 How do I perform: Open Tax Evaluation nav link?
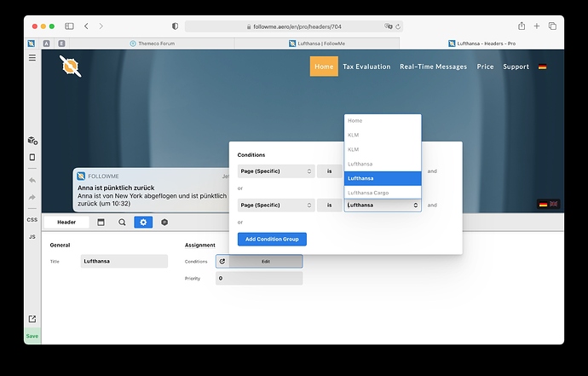(x=366, y=67)
